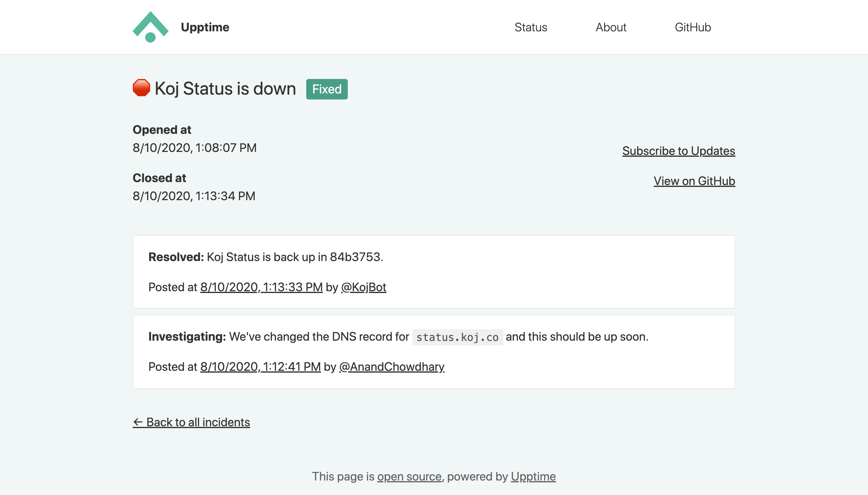
Task: Click the Koj Status is down heading
Action: click(225, 88)
